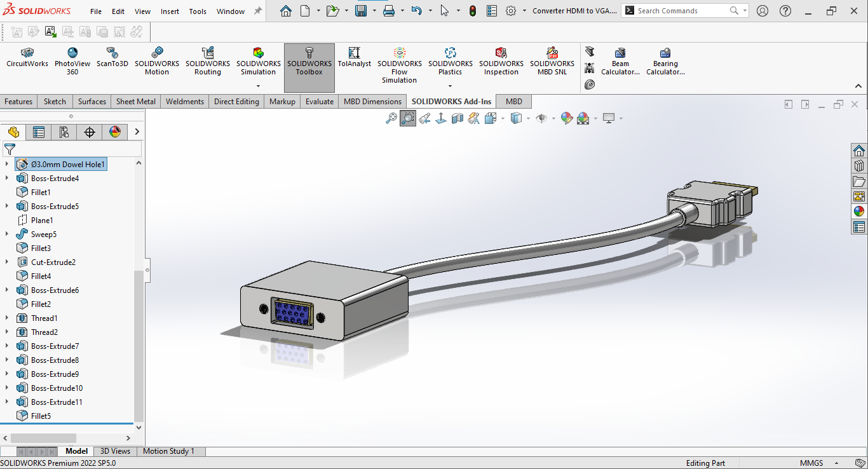Toggle the Zoom to Area tool
The width and height of the screenshot is (868, 469).
pos(408,118)
